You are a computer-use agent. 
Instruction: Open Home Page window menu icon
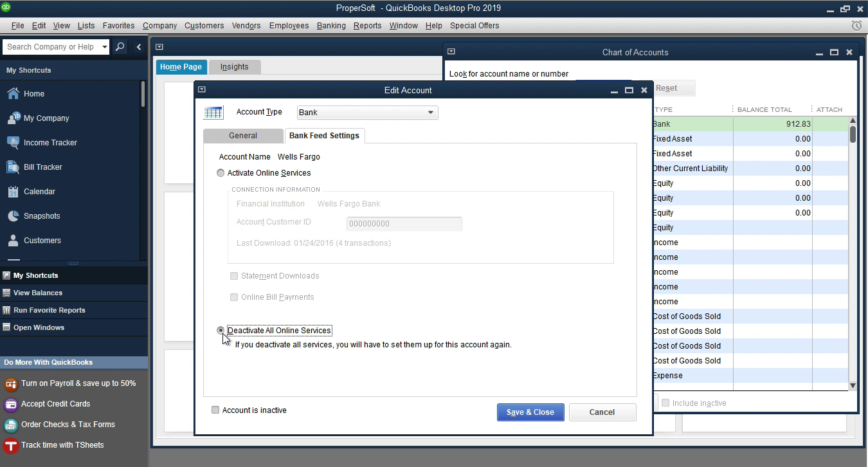[x=159, y=46]
